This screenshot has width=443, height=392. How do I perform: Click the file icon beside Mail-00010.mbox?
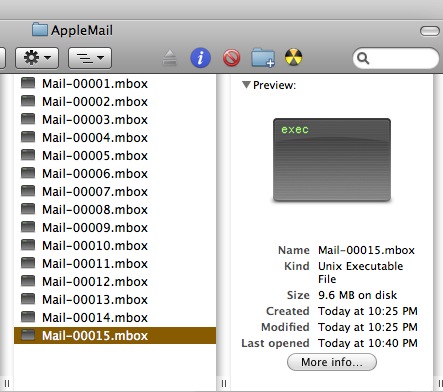(28, 245)
